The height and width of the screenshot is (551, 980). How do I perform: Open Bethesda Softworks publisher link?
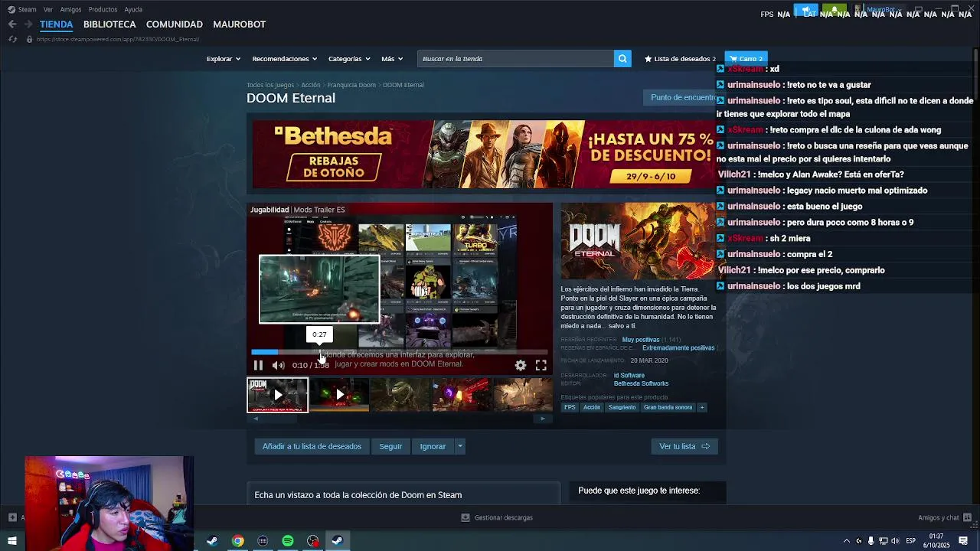[641, 383]
